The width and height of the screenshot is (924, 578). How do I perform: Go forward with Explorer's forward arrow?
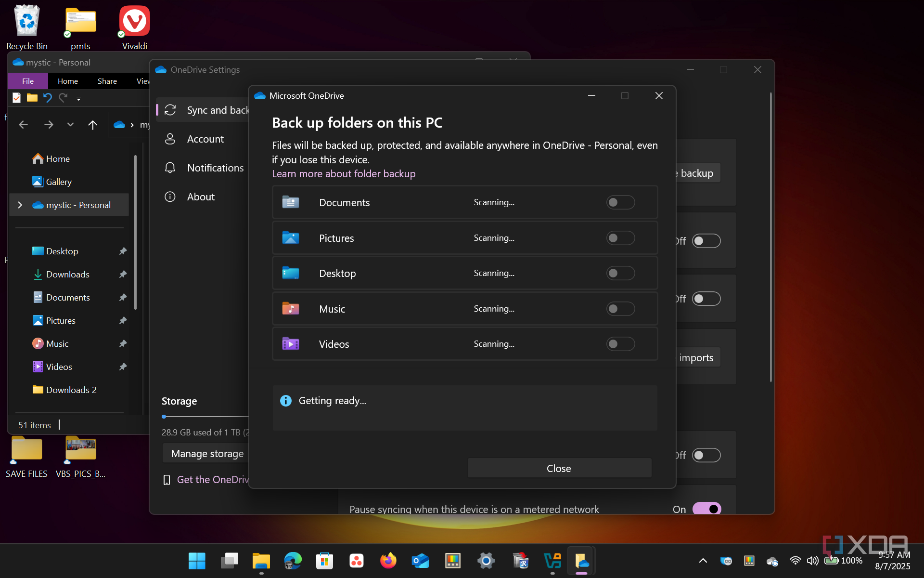click(49, 125)
